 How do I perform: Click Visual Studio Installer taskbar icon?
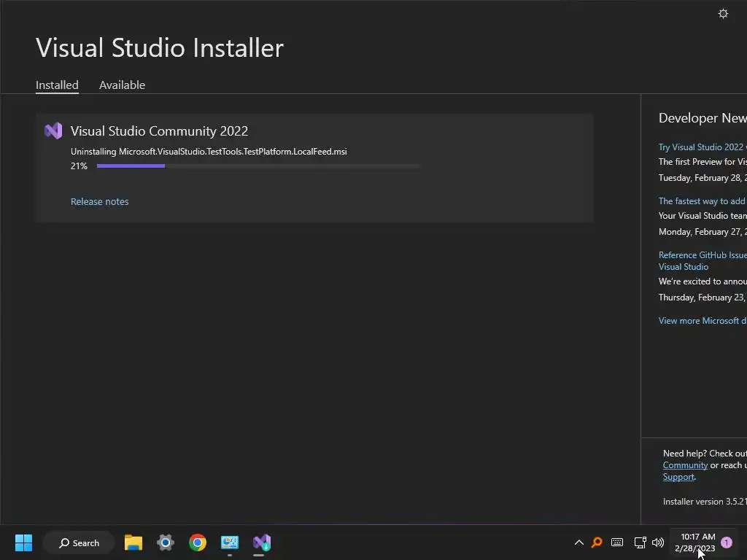pyautogui.click(x=262, y=542)
